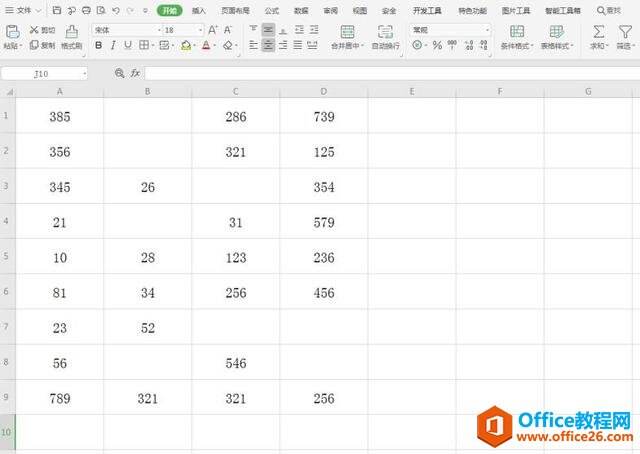Expand the font color arrow

click(x=215, y=46)
